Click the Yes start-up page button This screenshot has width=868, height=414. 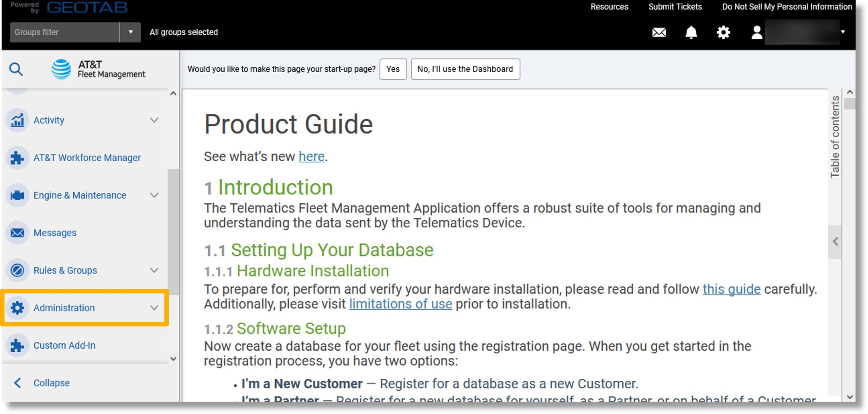click(x=393, y=69)
